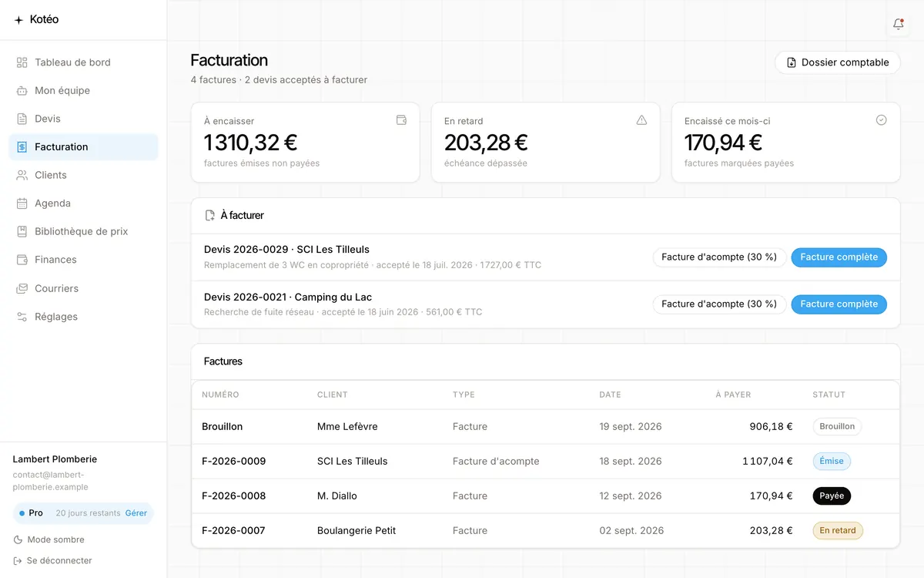Navigate to Clients

point(83,175)
